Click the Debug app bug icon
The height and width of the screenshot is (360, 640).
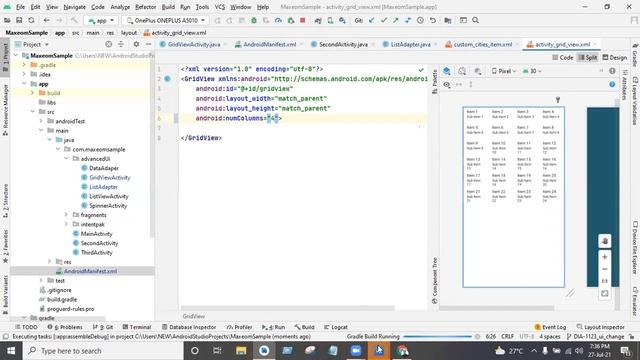(x=254, y=20)
